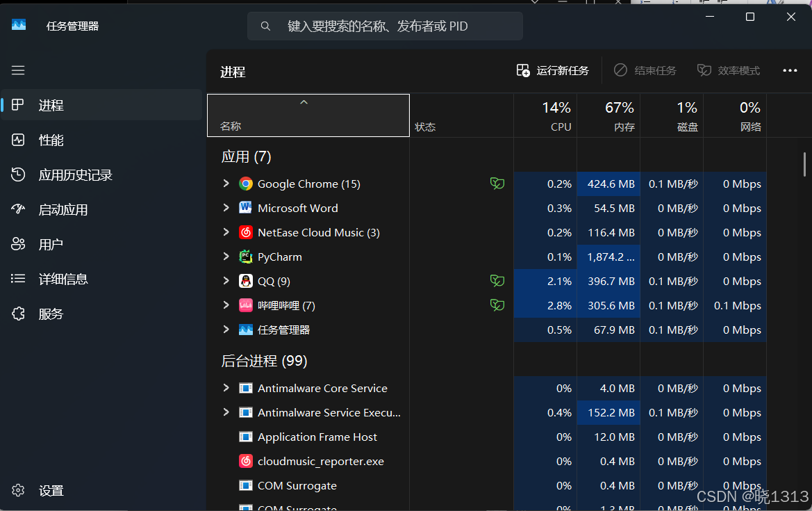The image size is (812, 511).
Task: Expand the Google Chrome (15) process group
Action: point(226,184)
